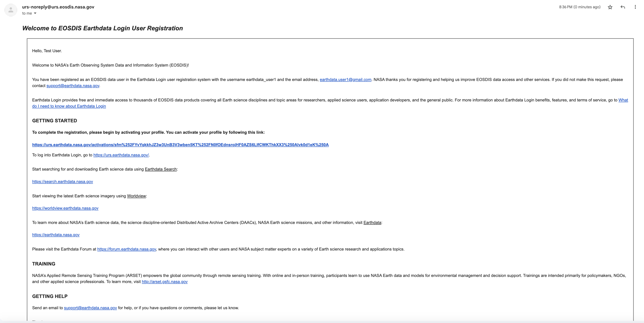
Task: Open the profile activation link
Action: 180,145
